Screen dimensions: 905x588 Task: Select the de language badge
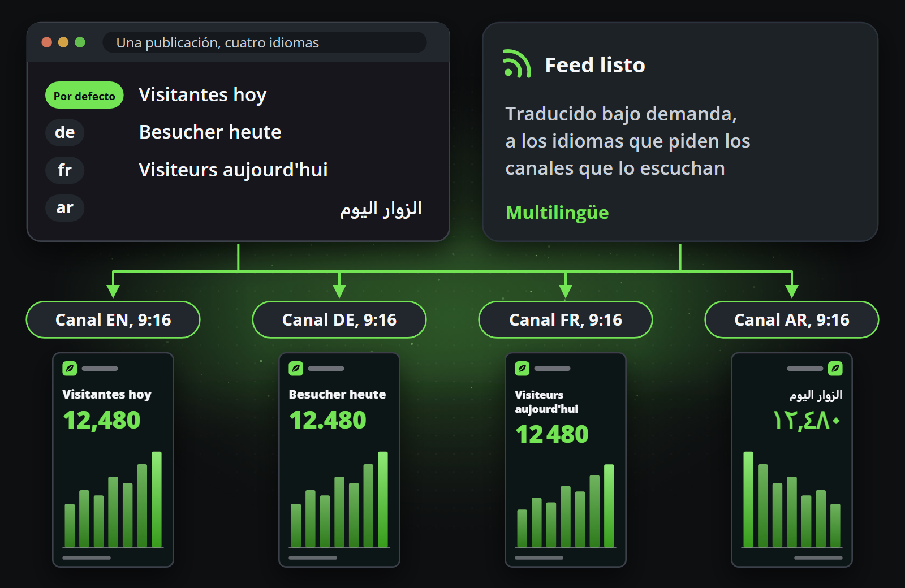click(64, 132)
